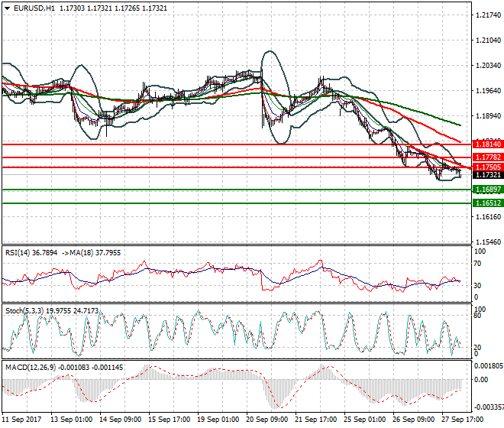The width and height of the screenshot is (504, 428).
Task: Click the Stochastic scale value 80
Action: point(477,316)
